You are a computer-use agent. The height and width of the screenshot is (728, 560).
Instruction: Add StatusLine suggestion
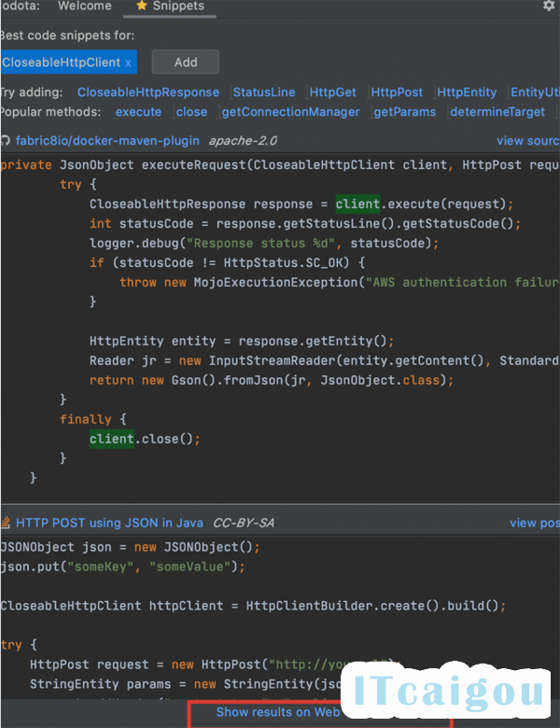[264, 92]
